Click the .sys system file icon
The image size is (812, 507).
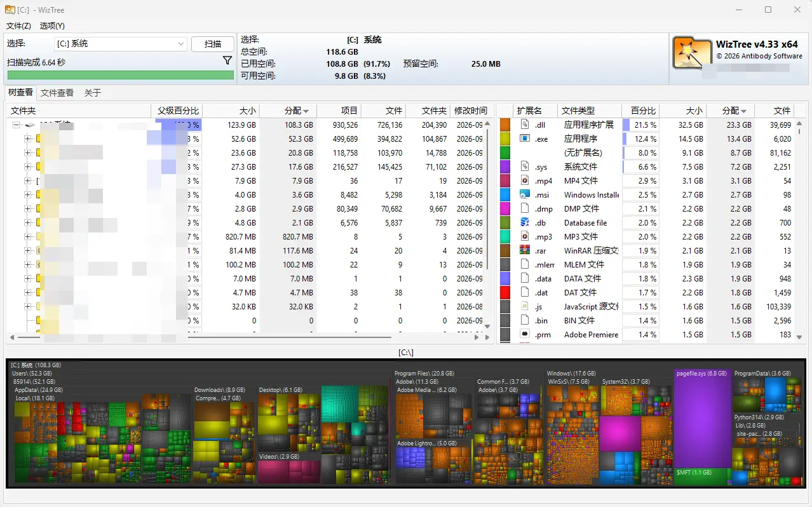tap(525, 166)
